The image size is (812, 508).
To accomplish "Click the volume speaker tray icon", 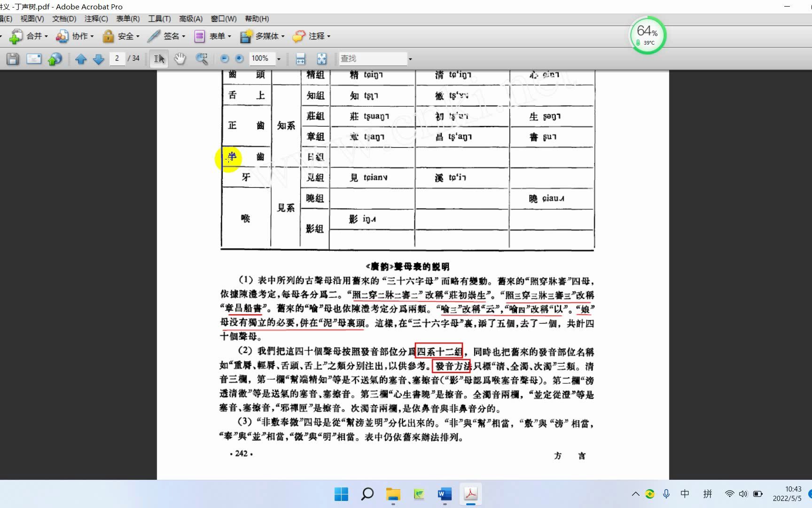I will [743, 494].
